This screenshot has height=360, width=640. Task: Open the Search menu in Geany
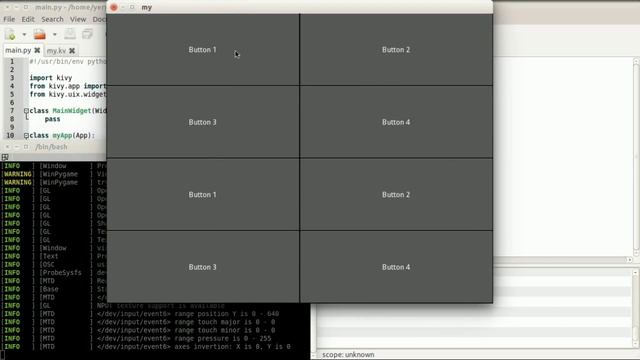52,19
